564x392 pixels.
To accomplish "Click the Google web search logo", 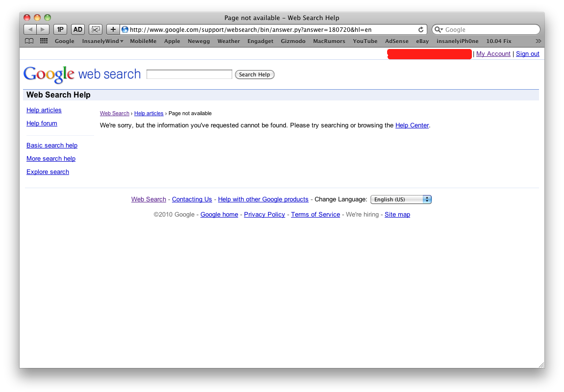I will coord(82,74).
